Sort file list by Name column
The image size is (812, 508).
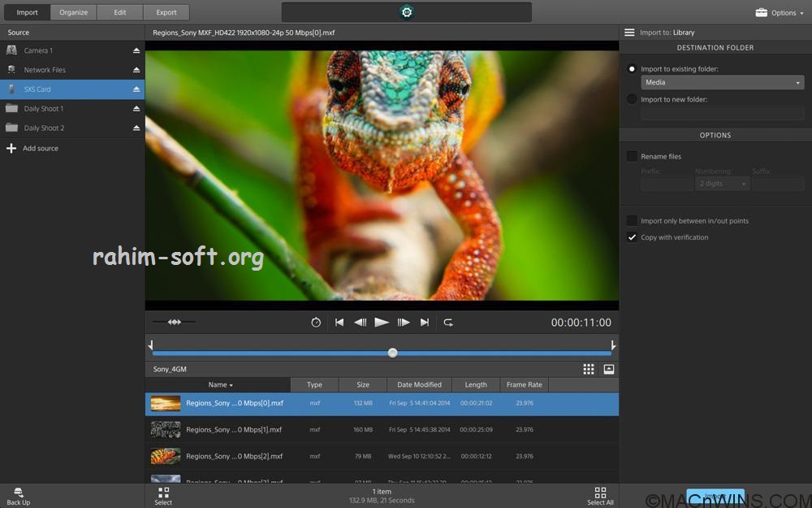tap(219, 384)
